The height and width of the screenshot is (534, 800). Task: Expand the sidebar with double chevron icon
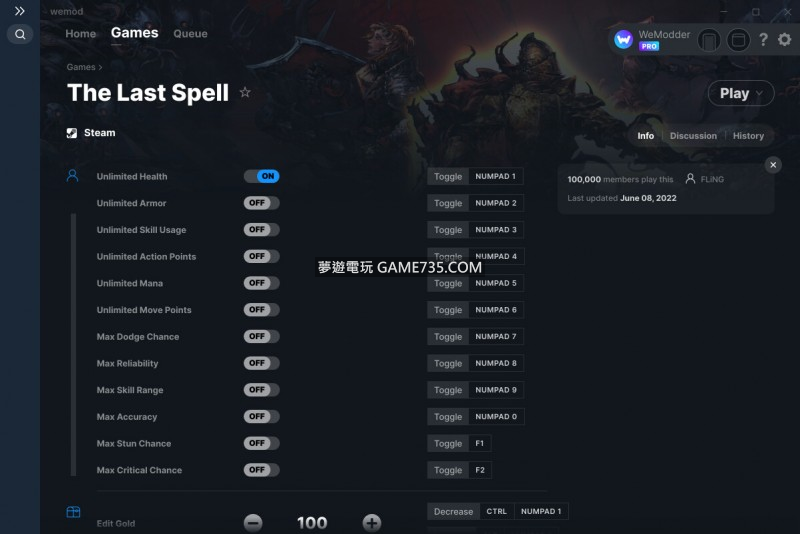(x=19, y=11)
